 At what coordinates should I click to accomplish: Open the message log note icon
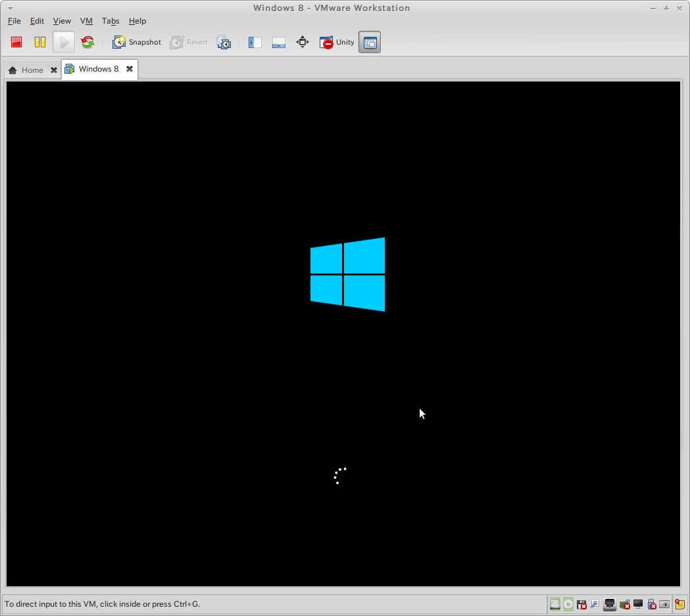[680, 605]
